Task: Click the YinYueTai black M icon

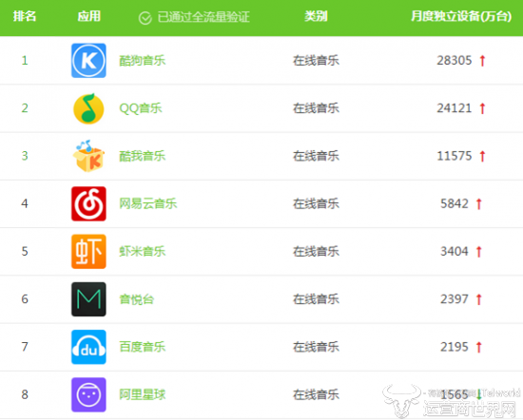Action: (88, 299)
